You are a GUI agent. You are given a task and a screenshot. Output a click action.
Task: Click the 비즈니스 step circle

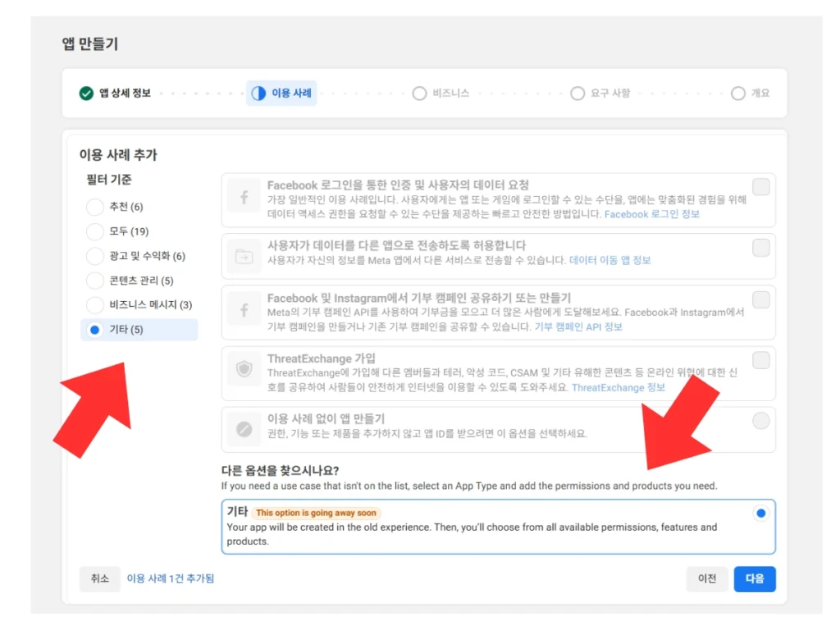point(419,94)
